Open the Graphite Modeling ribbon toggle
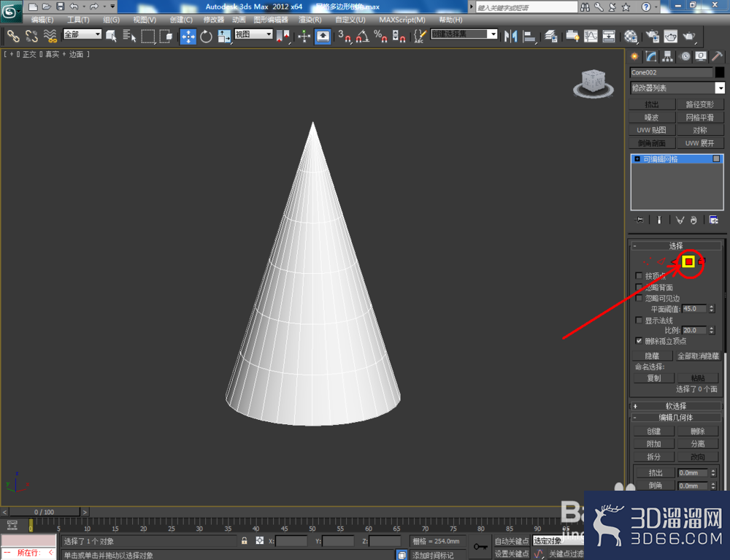The image size is (730, 560). [x=572, y=37]
